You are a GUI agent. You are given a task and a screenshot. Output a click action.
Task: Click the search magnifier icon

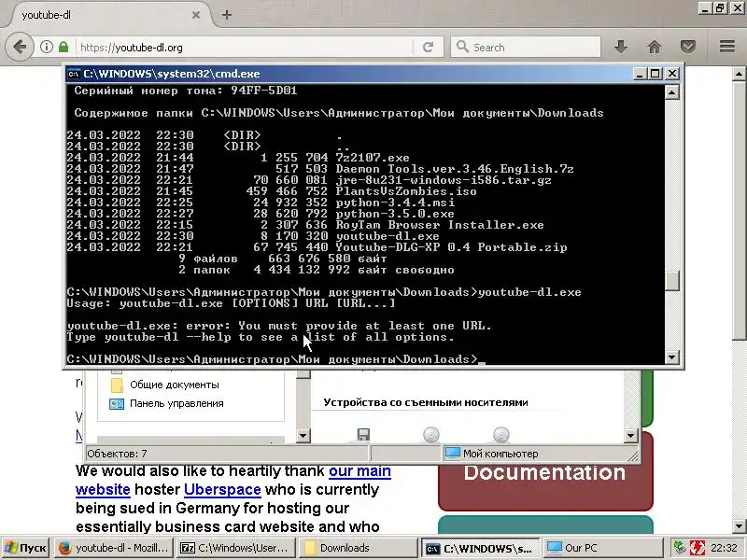pos(462,47)
